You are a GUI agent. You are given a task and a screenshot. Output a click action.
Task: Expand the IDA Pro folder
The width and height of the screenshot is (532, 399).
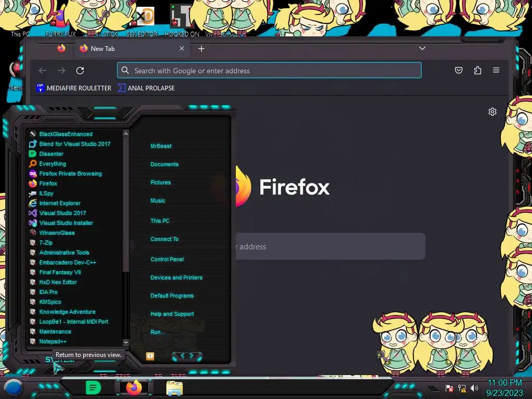pyautogui.click(x=44, y=292)
